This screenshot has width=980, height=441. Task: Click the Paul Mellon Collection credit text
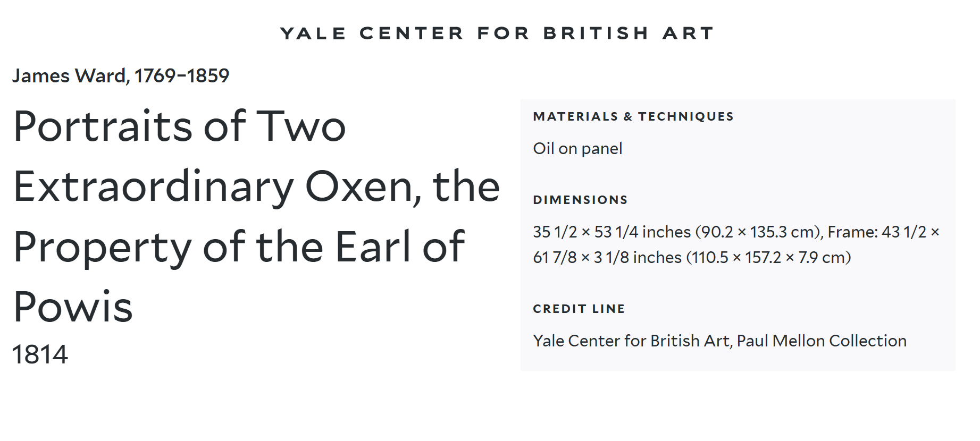[720, 341]
